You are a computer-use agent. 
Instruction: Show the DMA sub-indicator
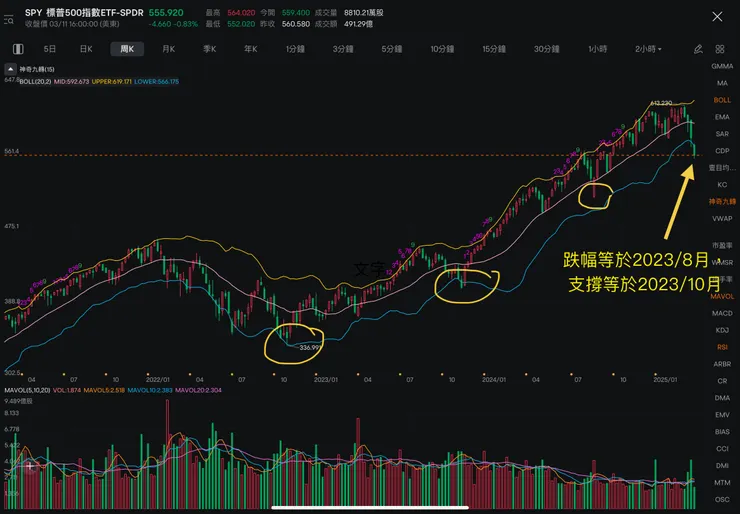click(x=722, y=398)
